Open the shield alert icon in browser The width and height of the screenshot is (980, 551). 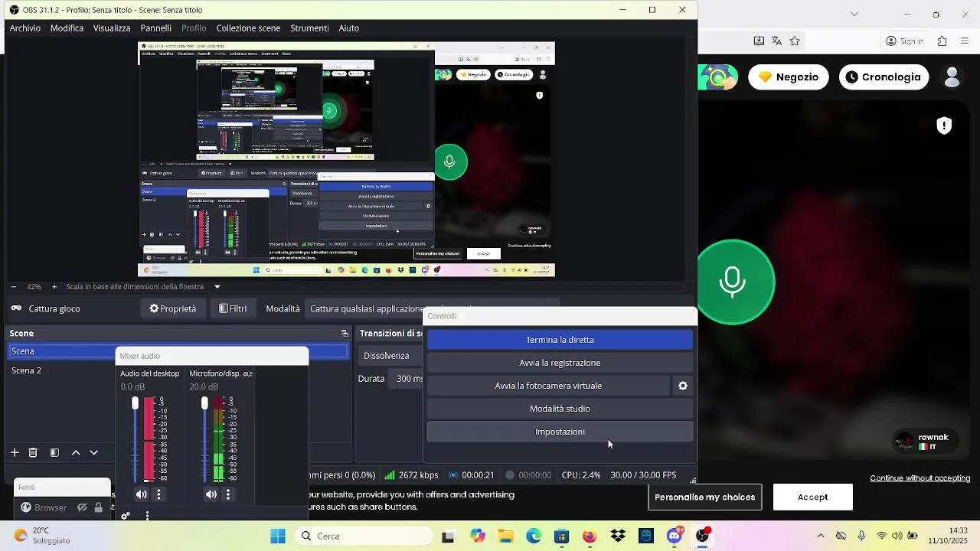[x=944, y=126]
